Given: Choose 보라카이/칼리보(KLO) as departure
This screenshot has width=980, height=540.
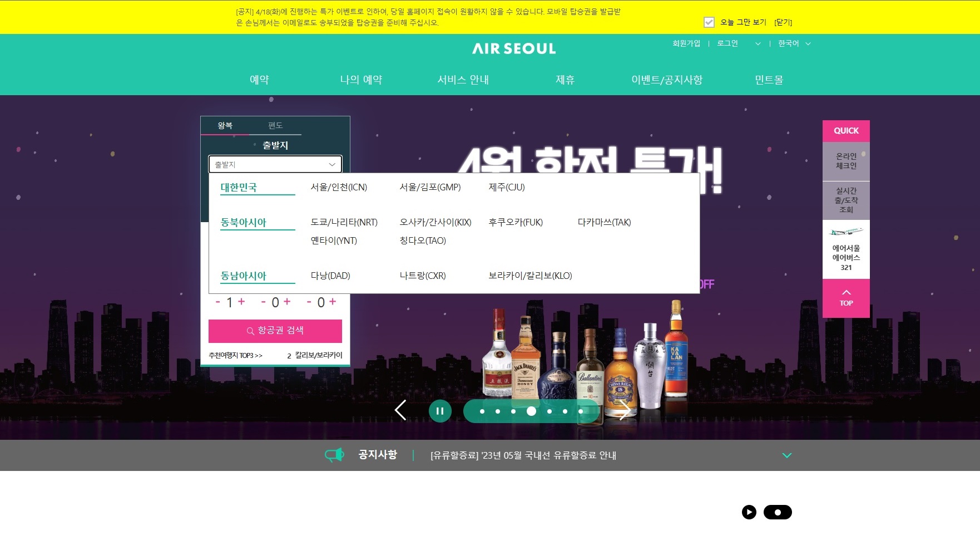Looking at the screenshot, I should pyautogui.click(x=530, y=276).
